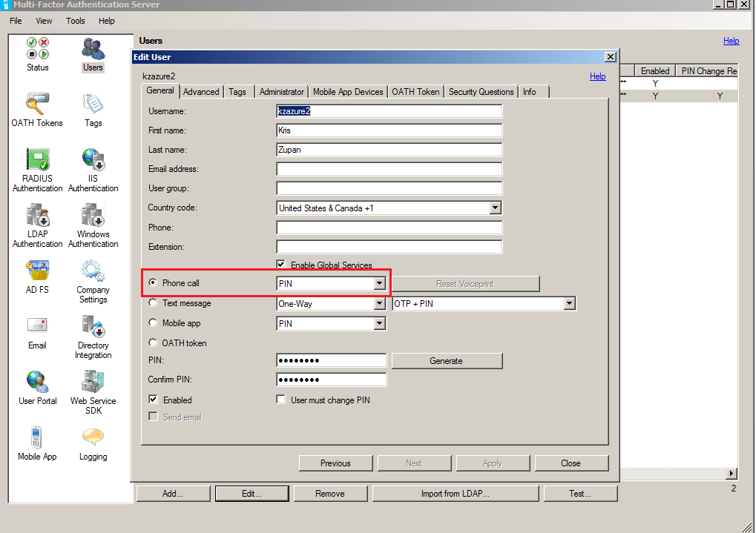Click the User group input field

point(389,188)
